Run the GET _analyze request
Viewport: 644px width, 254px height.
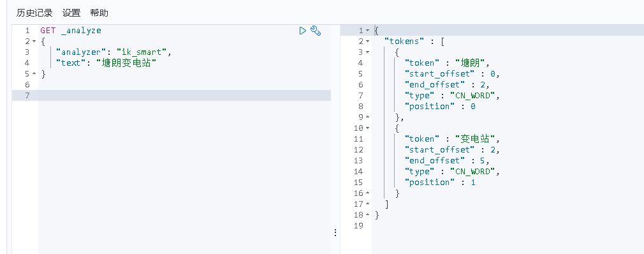(x=303, y=31)
